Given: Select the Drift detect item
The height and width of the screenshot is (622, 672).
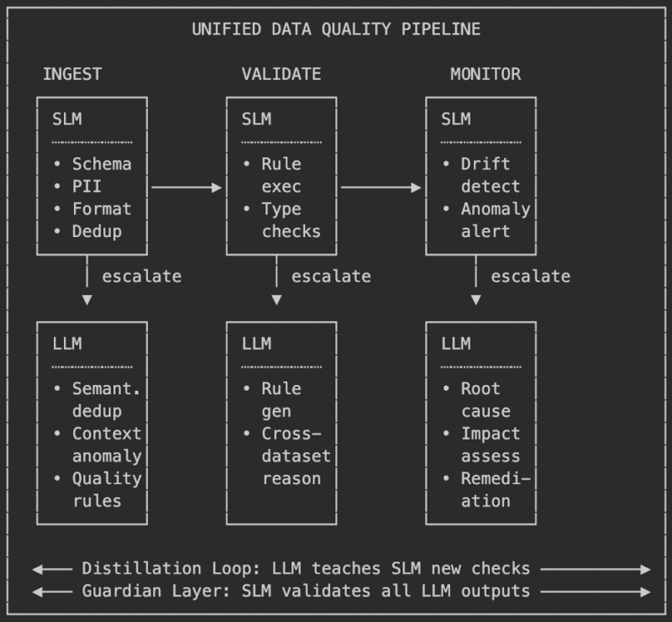Looking at the screenshot, I should pyautogui.click(x=490, y=175).
